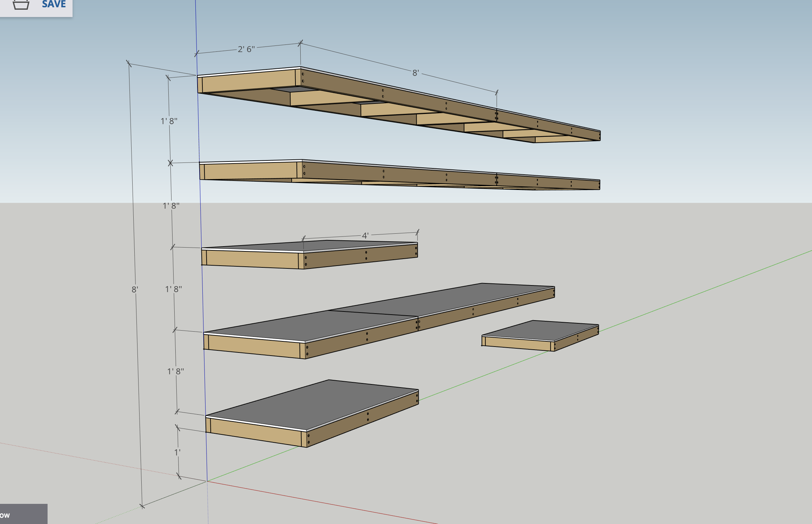Select the 2' 6" depth dimension label
The image size is (812, 524).
(x=246, y=49)
